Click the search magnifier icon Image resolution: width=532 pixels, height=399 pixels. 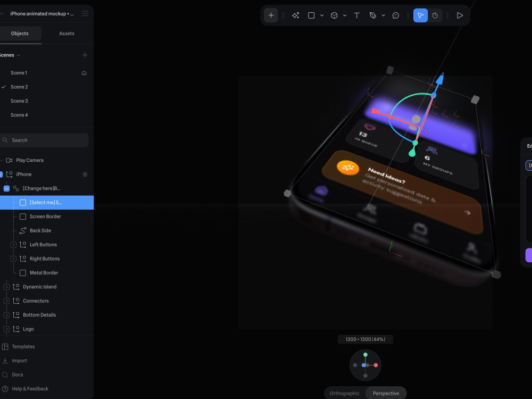click(x=5, y=140)
